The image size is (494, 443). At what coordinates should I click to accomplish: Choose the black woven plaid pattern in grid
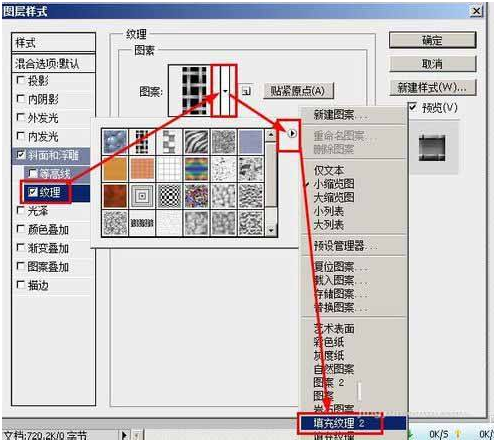(142, 142)
